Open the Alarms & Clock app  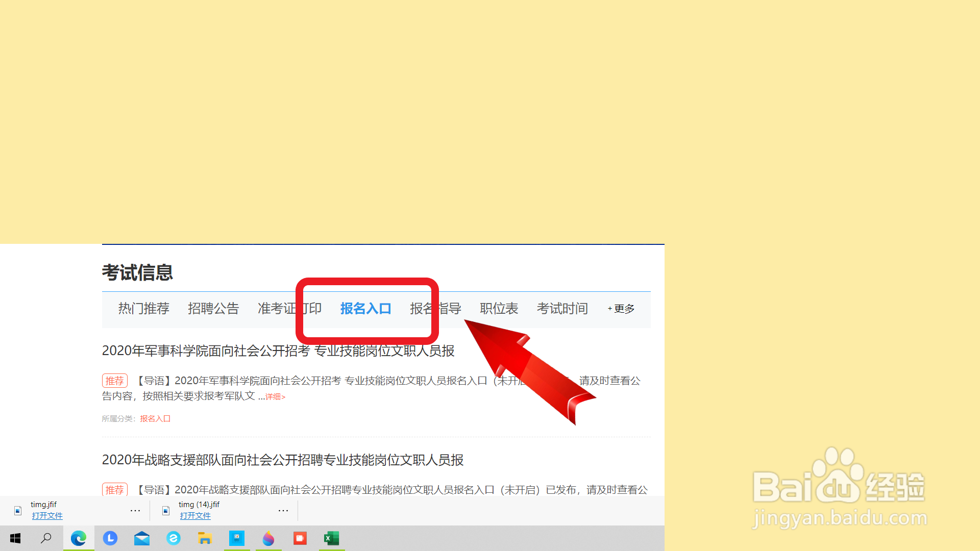pyautogui.click(x=110, y=538)
